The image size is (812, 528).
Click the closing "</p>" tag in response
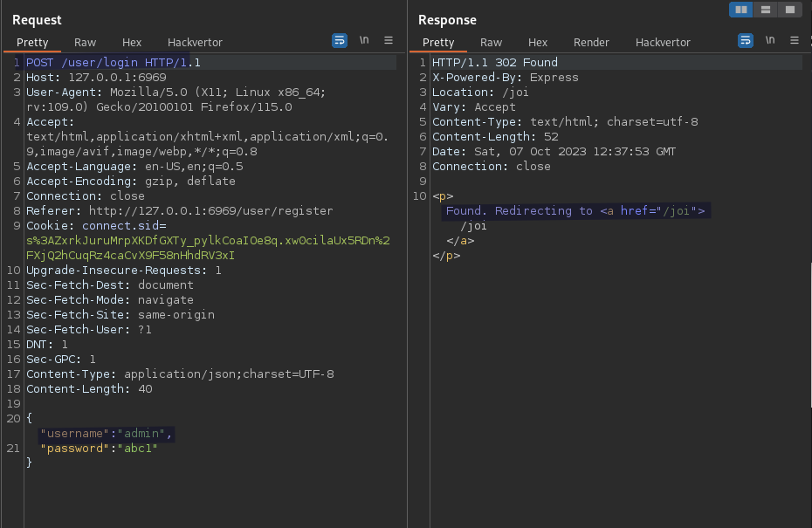click(x=446, y=256)
